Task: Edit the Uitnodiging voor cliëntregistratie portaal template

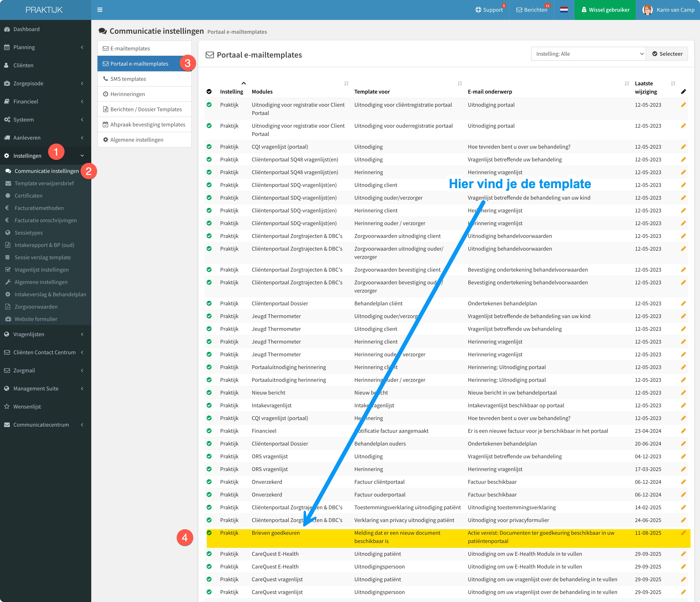Action: point(683,105)
